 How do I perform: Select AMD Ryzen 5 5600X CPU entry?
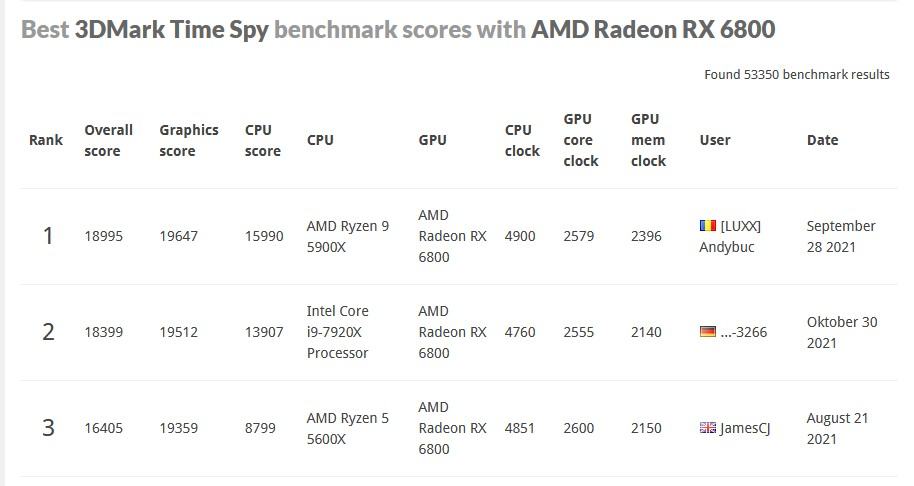pos(347,428)
